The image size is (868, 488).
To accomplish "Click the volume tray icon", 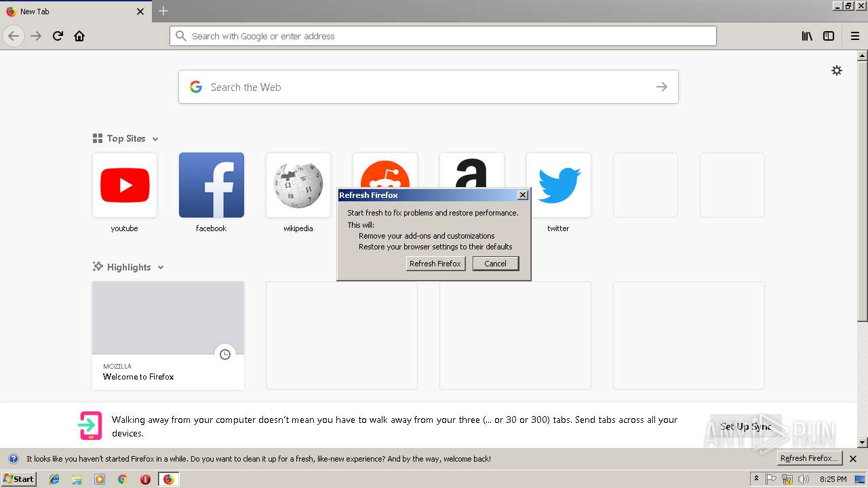I will [x=804, y=479].
